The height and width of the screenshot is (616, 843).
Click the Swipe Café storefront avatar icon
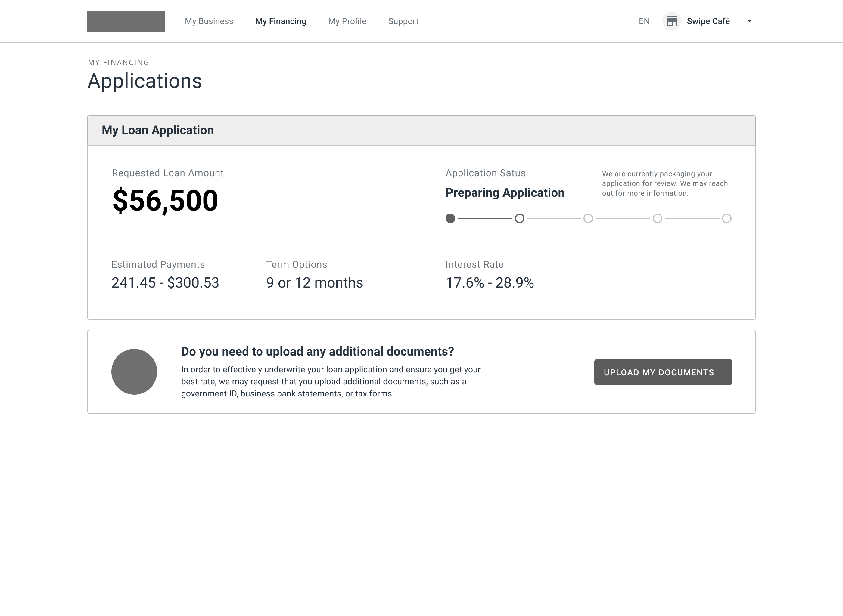(671, 21)
